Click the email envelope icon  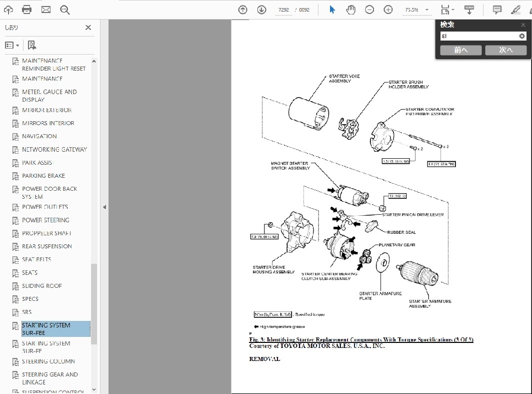pyautogui.click(x=46, y=10)
